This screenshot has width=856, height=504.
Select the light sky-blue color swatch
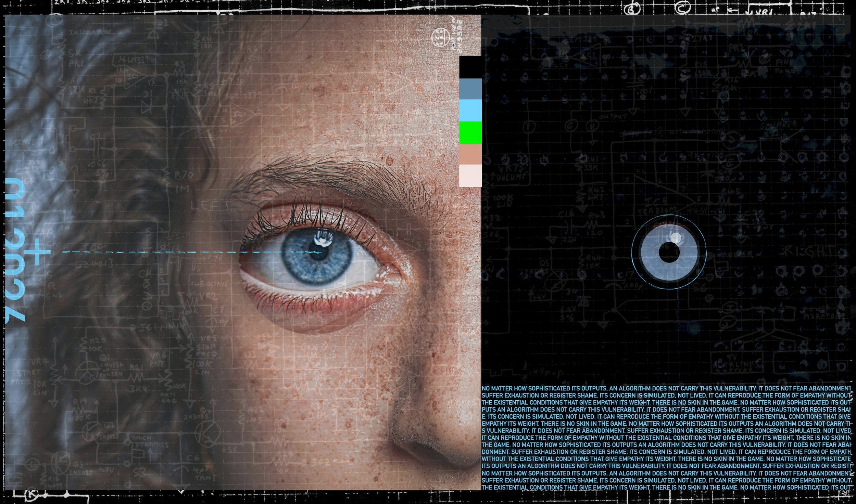(470, 110)
